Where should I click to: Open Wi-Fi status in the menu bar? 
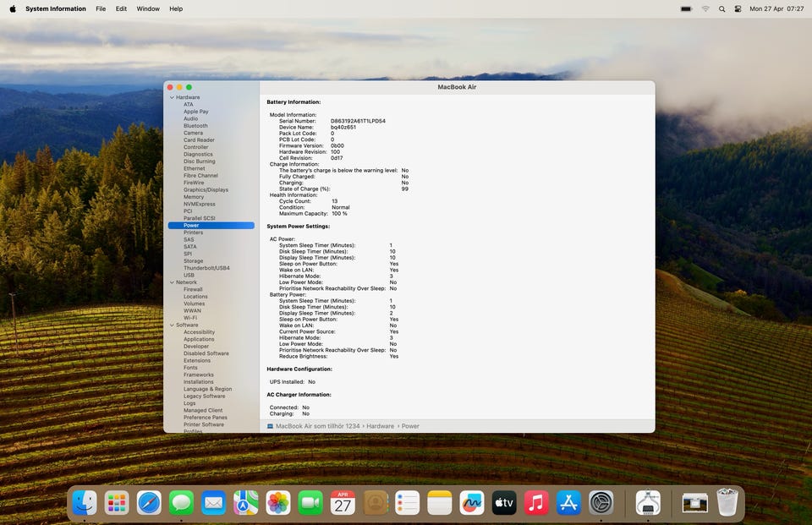[x=705, y=8]
